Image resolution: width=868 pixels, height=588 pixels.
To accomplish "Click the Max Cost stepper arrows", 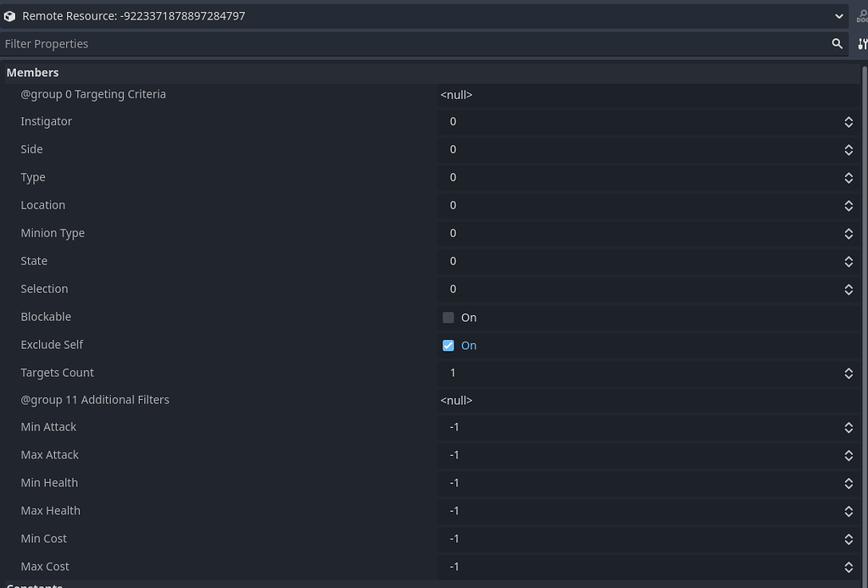I will [848, 567].
